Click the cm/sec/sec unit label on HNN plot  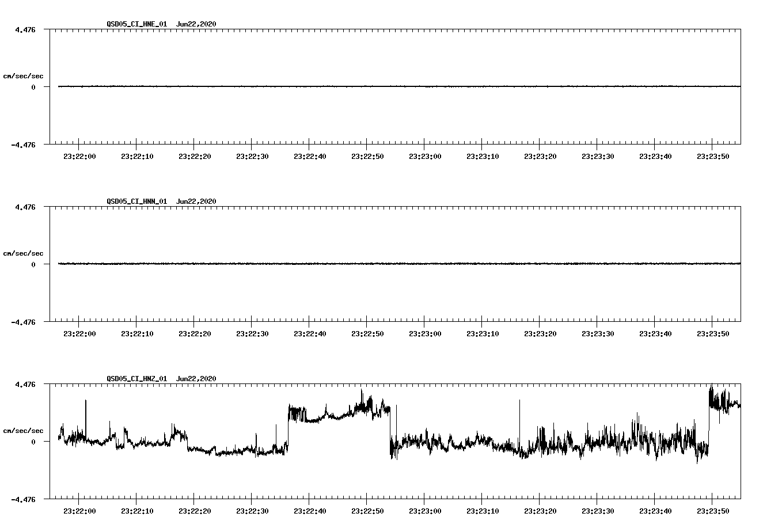(23, 253)
